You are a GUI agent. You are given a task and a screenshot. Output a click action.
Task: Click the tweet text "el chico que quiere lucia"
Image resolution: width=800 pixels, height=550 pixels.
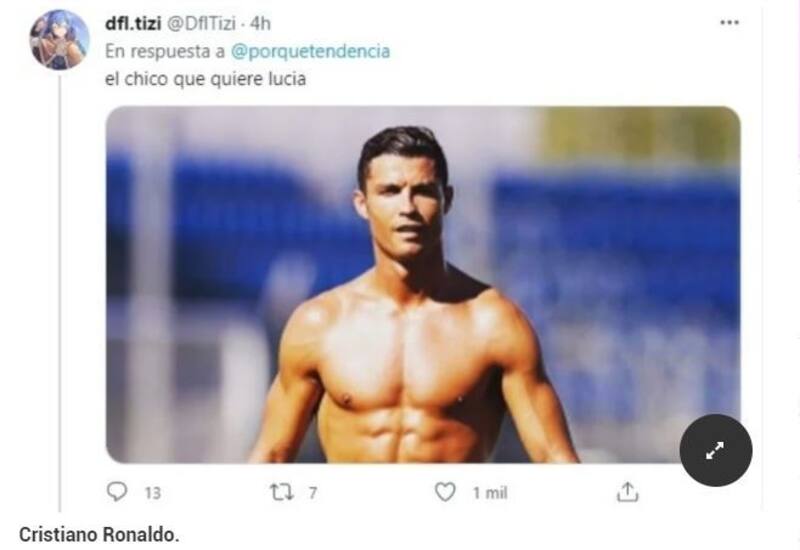click(205, 80)
